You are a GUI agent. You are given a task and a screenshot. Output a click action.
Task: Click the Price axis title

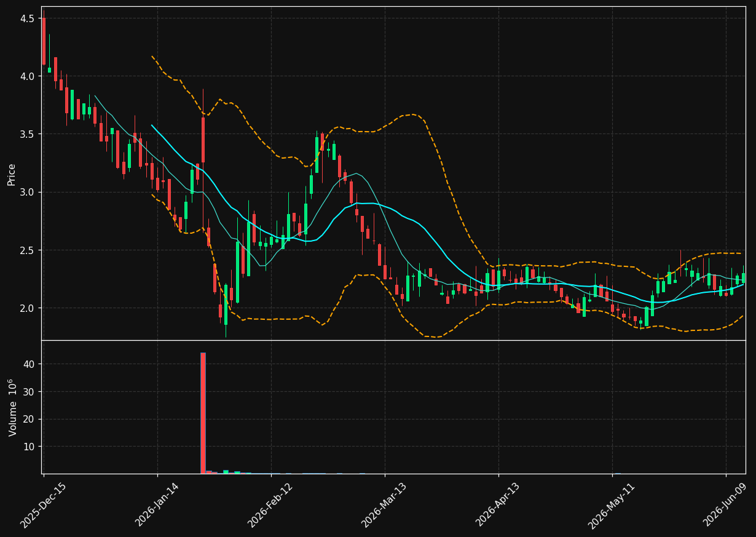click(x=12, y=174)
